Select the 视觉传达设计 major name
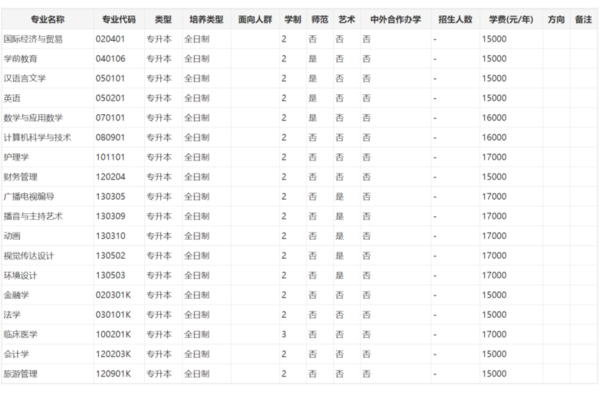Viewport: 609px width, 401px height. tap(29, 256)
